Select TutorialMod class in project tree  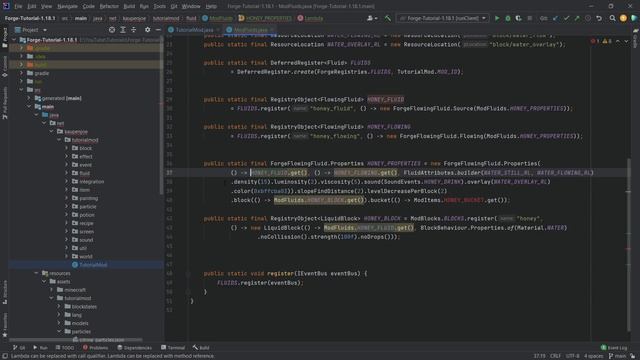click(89, 265)
